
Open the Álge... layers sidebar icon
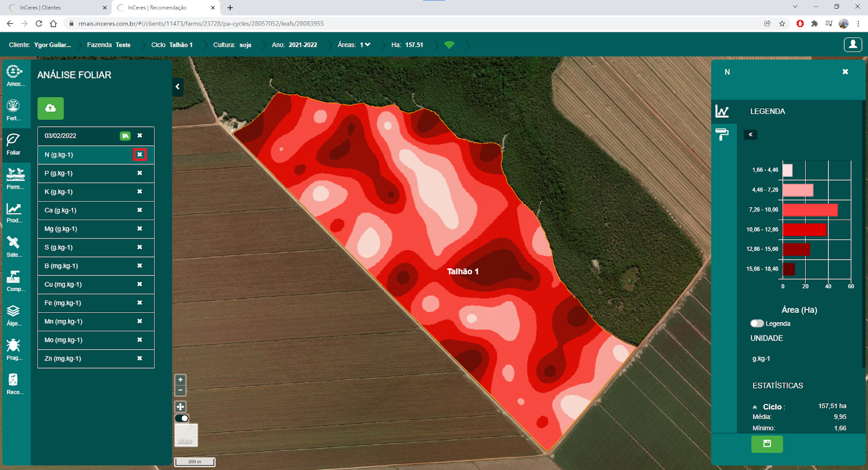[14, 316]
